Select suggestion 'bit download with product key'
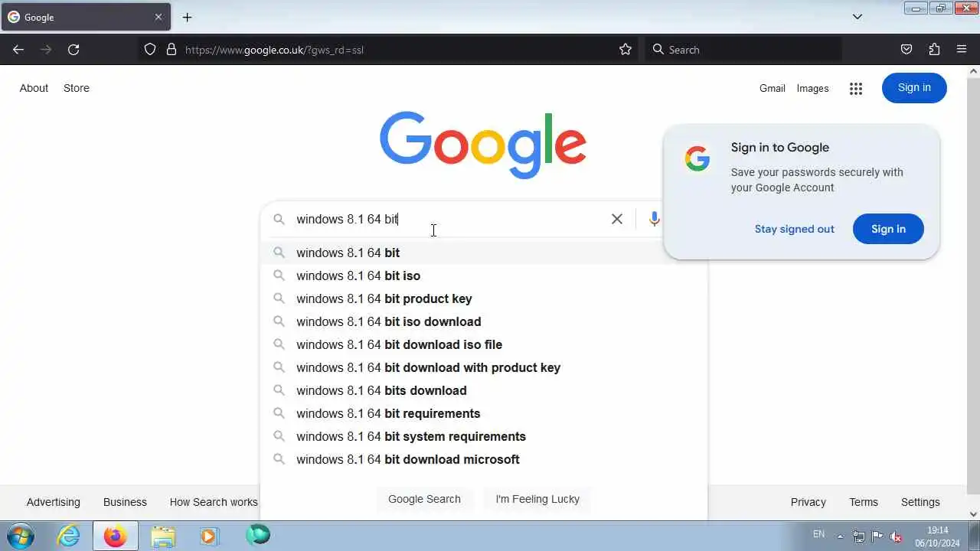 (484, 367)
